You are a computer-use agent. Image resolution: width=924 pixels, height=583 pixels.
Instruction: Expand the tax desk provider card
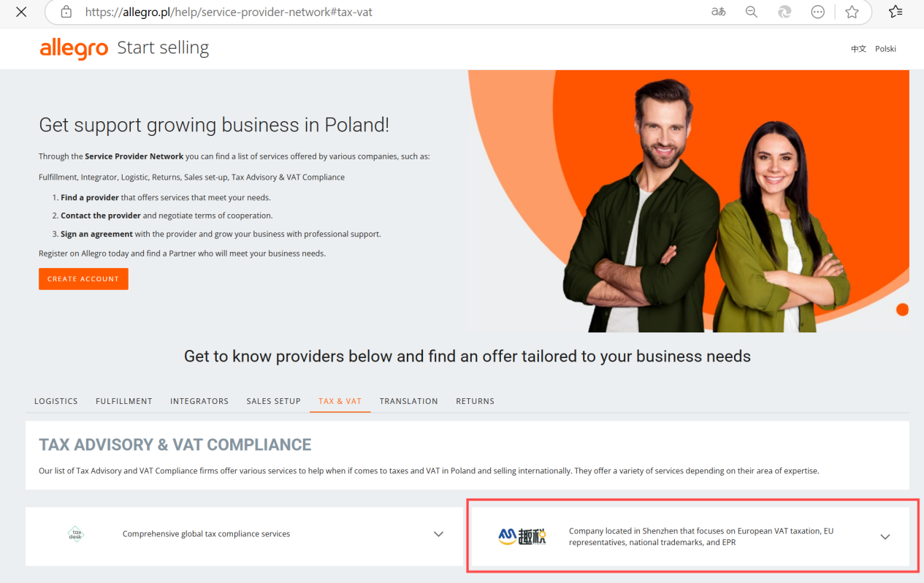click(438, 534)
